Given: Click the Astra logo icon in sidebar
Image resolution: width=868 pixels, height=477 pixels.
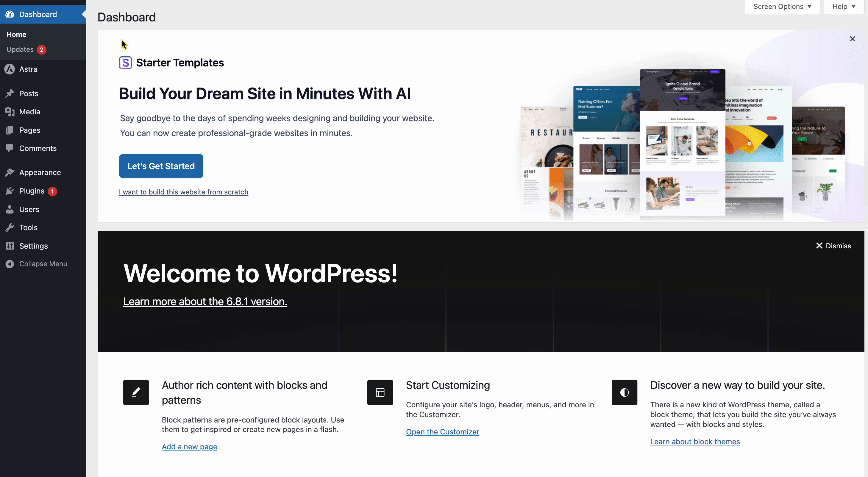Looking at the screenshot, I should click(x=10, y=69).
